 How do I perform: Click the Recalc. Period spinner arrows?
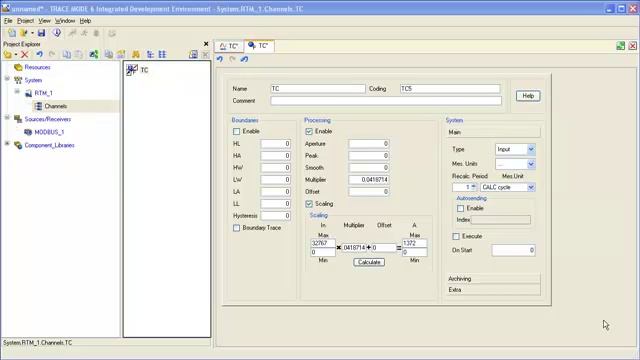[473, 187]
